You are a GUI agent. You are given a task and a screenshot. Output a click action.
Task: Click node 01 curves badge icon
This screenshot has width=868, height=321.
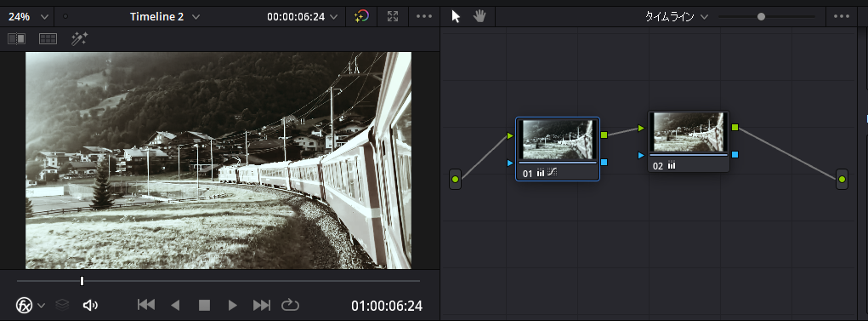click(x=552, y=173)
